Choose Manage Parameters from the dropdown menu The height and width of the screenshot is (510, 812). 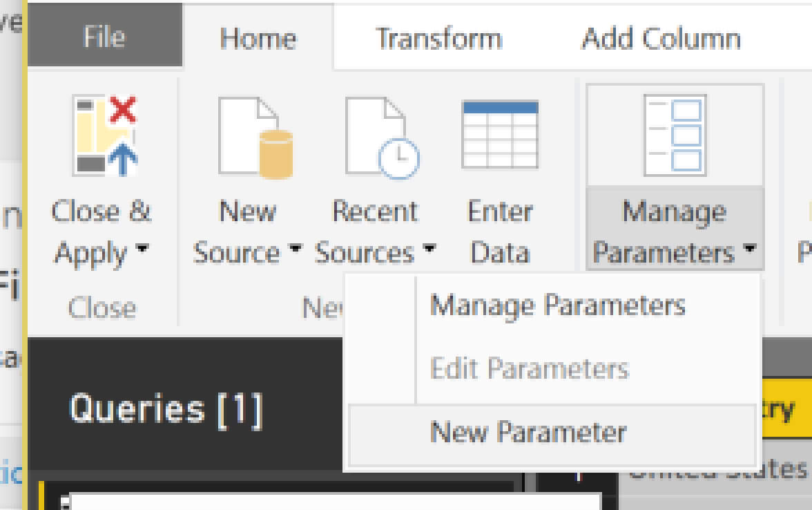click(x=557, y=305)
